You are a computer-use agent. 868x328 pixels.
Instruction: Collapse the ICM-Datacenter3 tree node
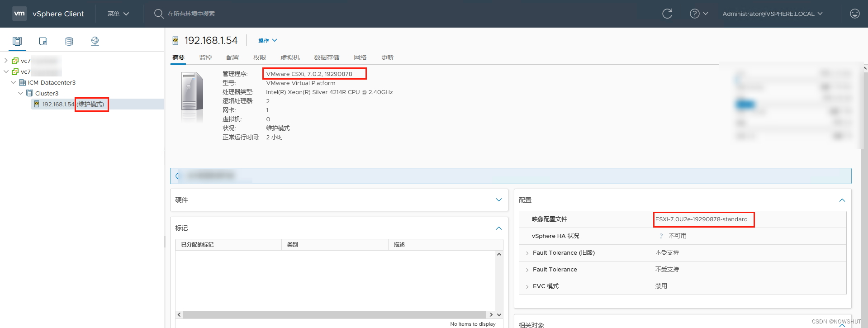click(x=13, y=82)
